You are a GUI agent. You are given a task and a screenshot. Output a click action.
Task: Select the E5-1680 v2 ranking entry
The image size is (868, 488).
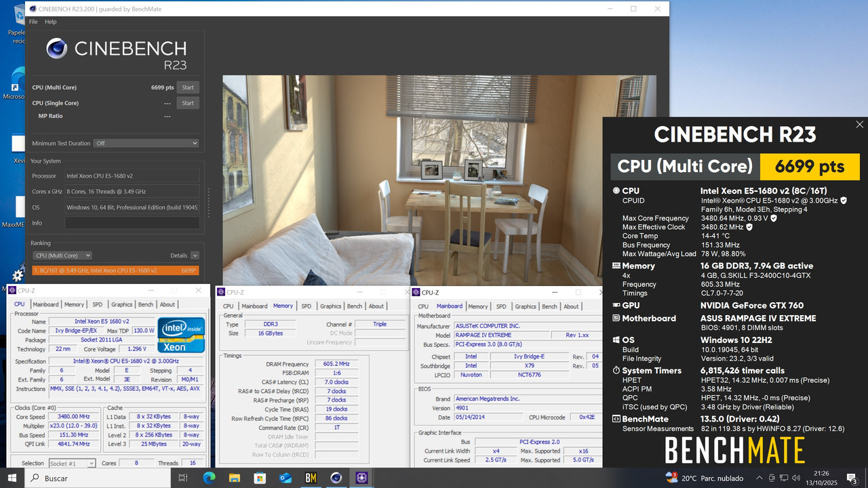click(x=115, y=270)
